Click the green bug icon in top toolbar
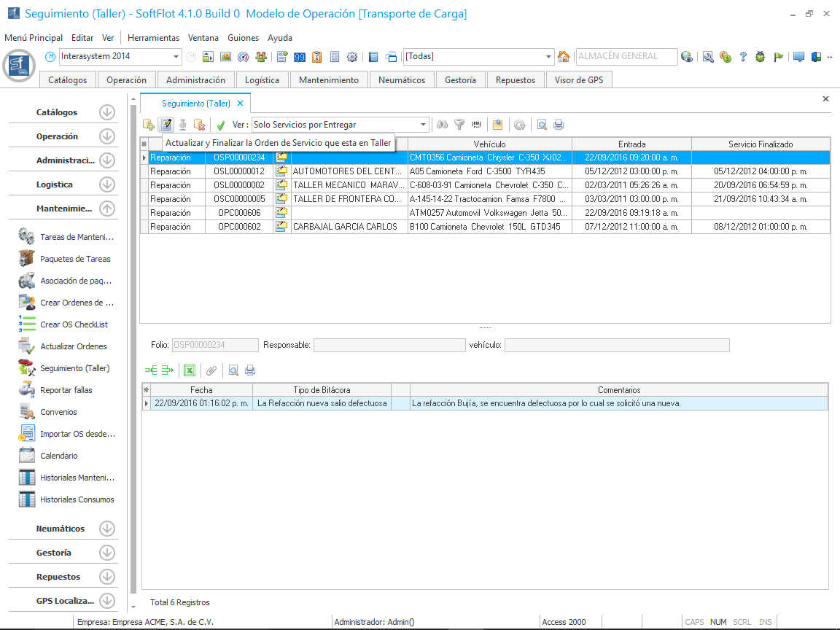Screen dimensions: 840x630 (x=760, y=57)
